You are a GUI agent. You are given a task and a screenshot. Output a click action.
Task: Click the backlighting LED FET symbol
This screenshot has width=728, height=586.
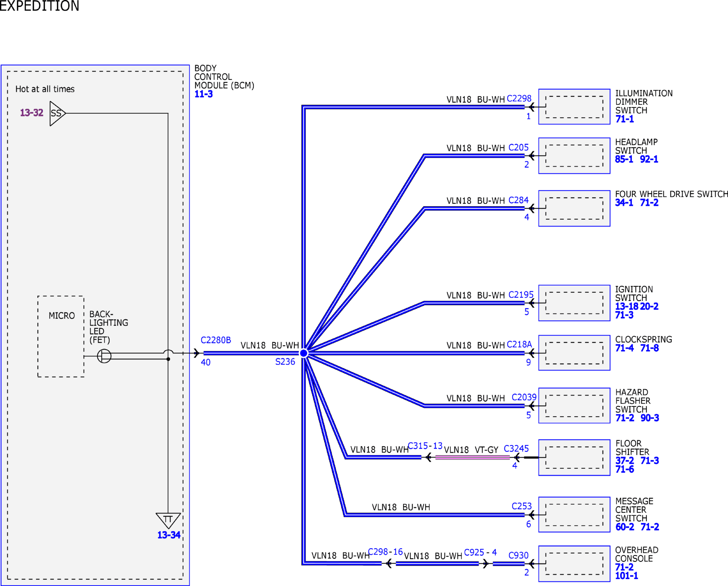104,356
